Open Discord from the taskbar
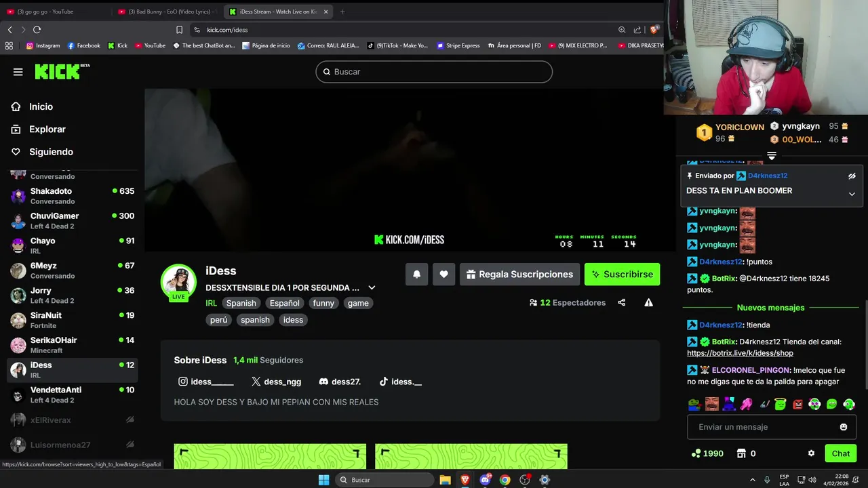The width and height of the screenshot is (868, 488). point(486,480)
